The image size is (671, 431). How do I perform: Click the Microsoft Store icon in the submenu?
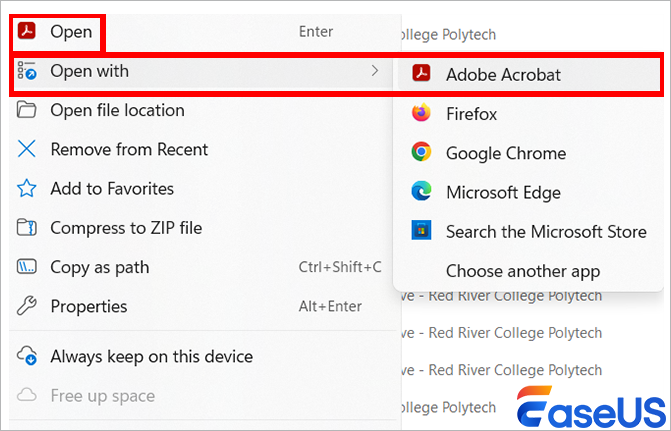pos(422,231)
